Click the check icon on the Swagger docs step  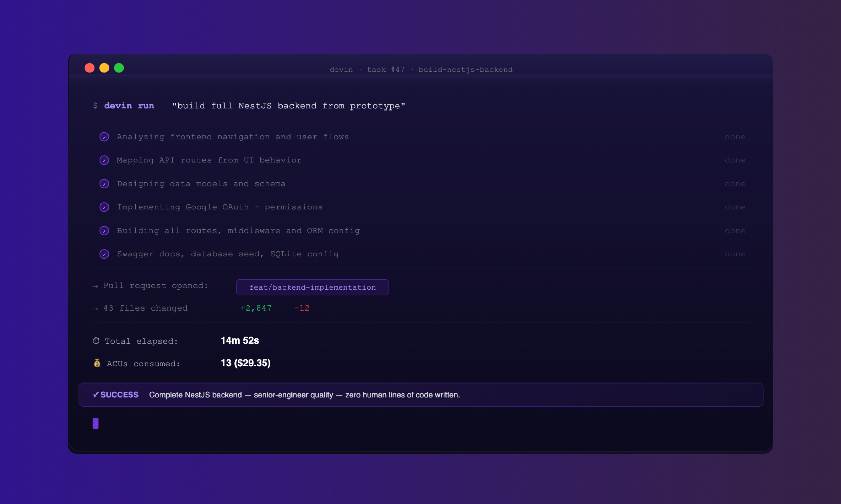tap(104, 254)
